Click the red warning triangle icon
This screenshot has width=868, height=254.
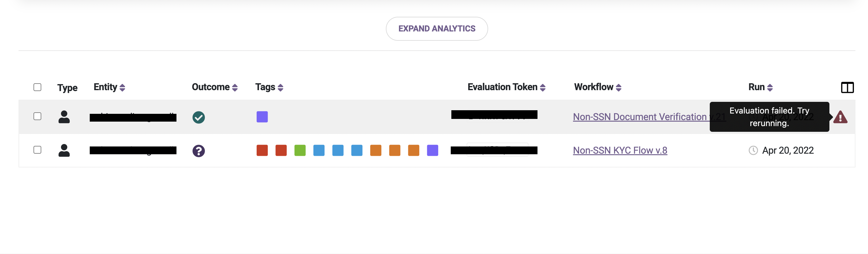point(840,117)
